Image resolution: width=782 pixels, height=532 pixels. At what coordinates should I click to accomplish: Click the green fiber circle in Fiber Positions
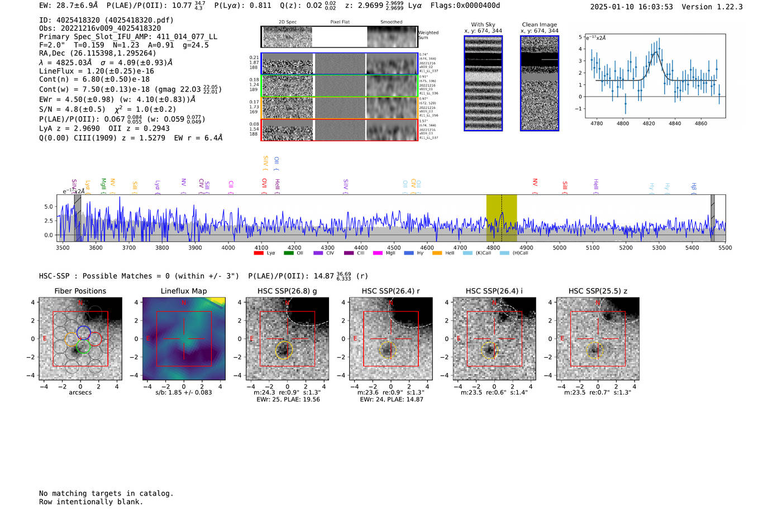(x=83, y=347)
